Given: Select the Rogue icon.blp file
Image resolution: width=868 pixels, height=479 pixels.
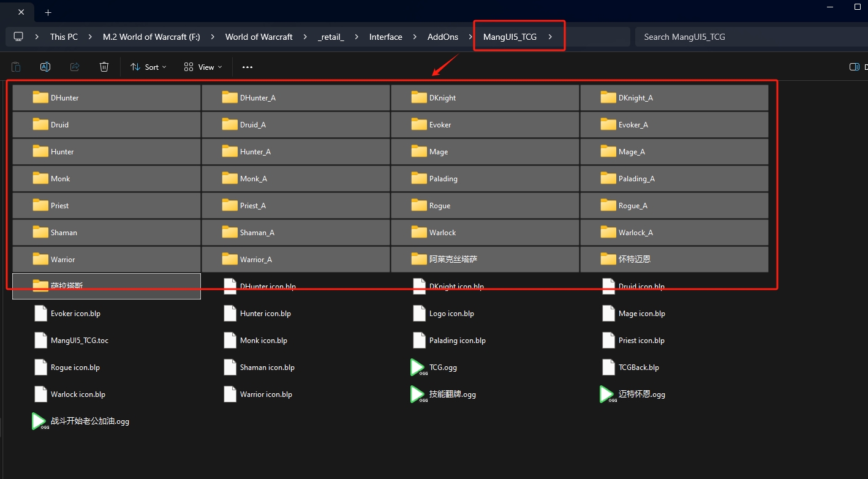Looking at the screenshot, I should pyautogui.click(x=107, y=367).
